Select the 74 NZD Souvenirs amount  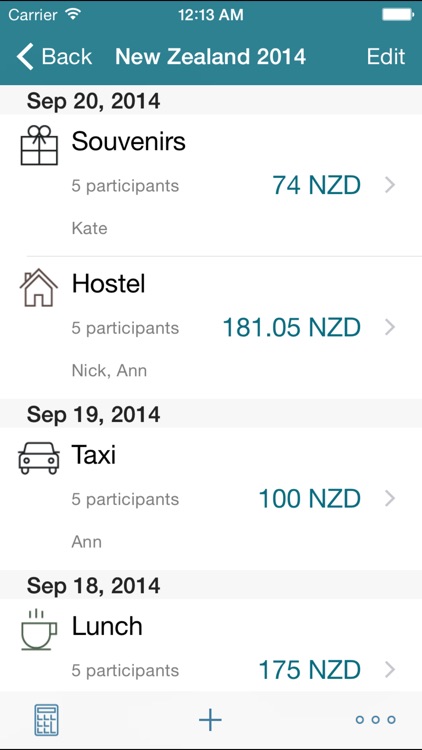point(316,185)
